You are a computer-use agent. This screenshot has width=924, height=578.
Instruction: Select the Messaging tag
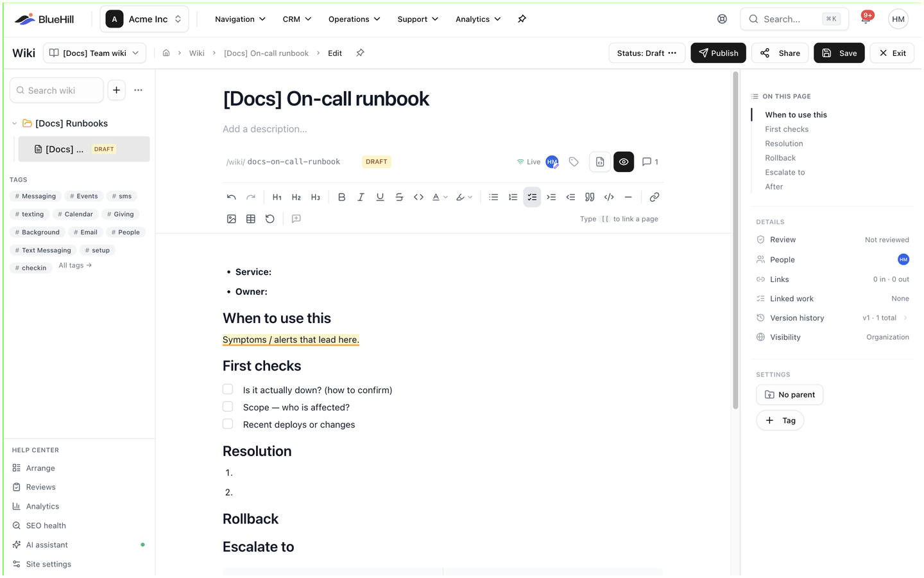click(35, 197)
